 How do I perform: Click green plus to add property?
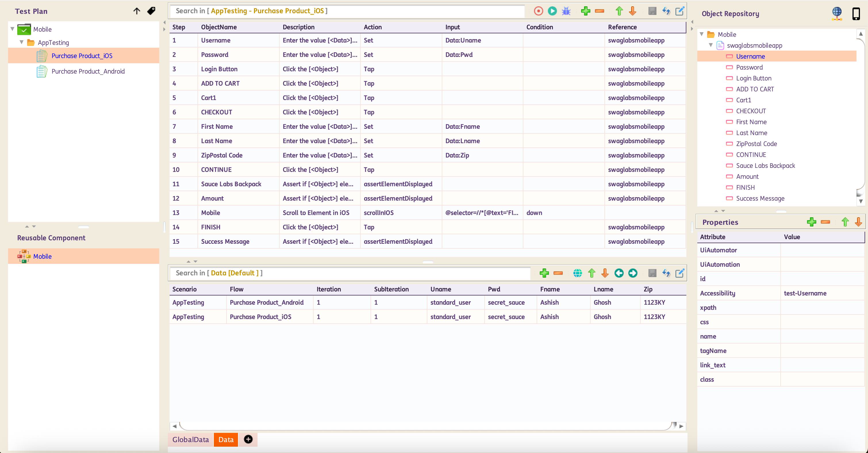click(x=811, y=222)
